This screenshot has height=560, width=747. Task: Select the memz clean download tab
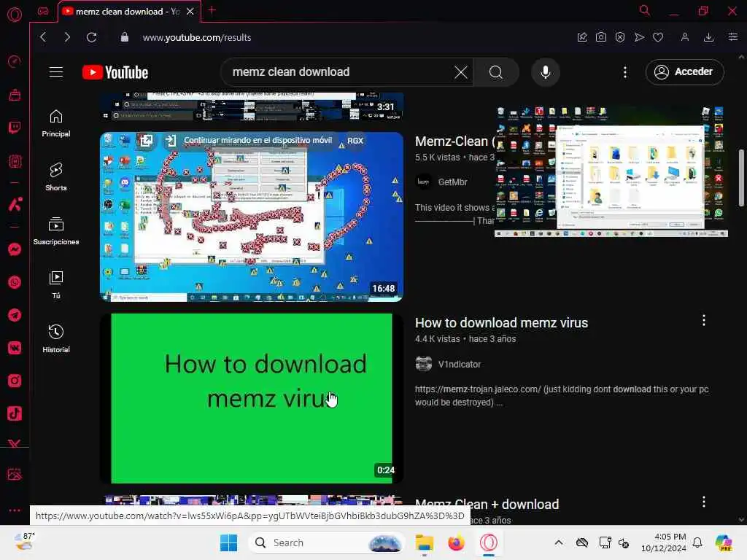click(x=128, y=12)
